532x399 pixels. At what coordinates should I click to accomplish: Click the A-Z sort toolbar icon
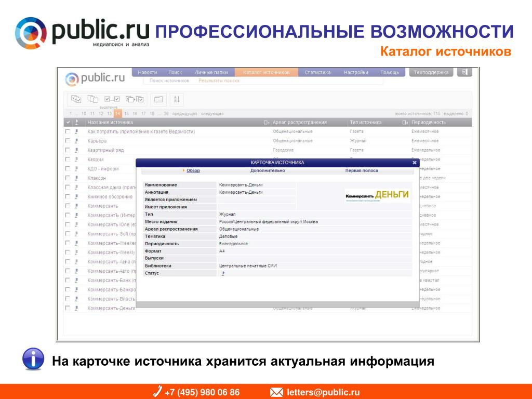coord(177,99)
